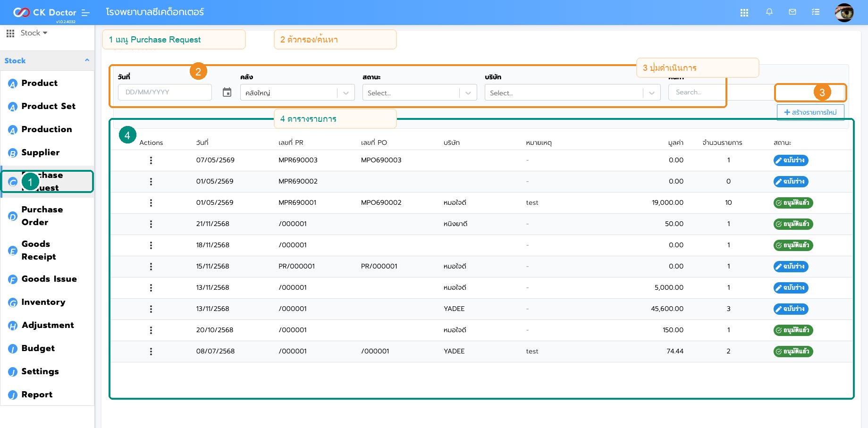The width and height of the screenshot is (868, 428).
Task: Open actions menu for PR/000001 row
Action: (x=151, y=267)
